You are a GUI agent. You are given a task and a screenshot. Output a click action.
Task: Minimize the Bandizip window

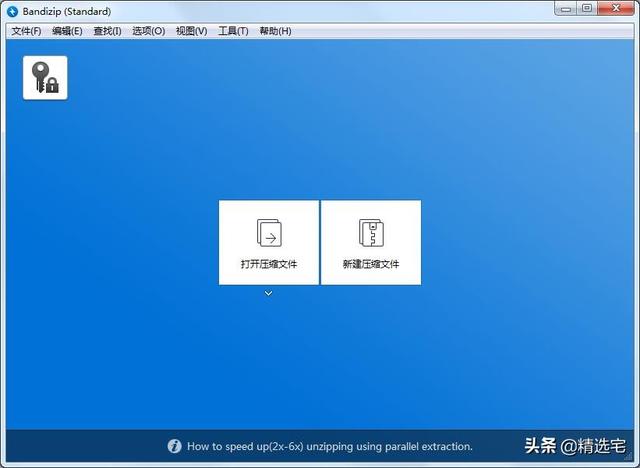pos(566,9)
